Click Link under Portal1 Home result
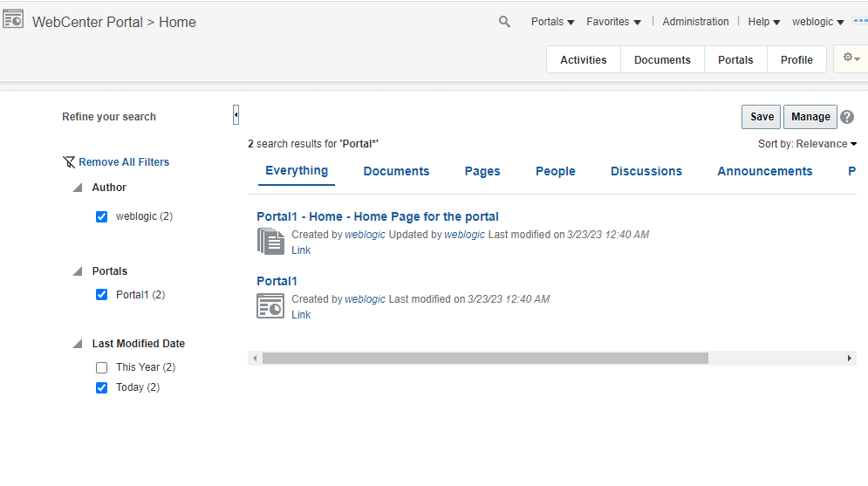 [x=301, y=250]
